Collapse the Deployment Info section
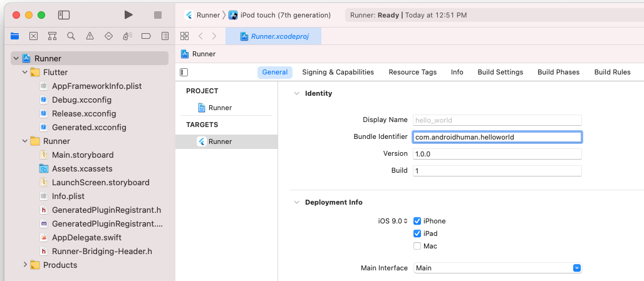644x281 pixels. pyautogui.click(x=296, y=202)
